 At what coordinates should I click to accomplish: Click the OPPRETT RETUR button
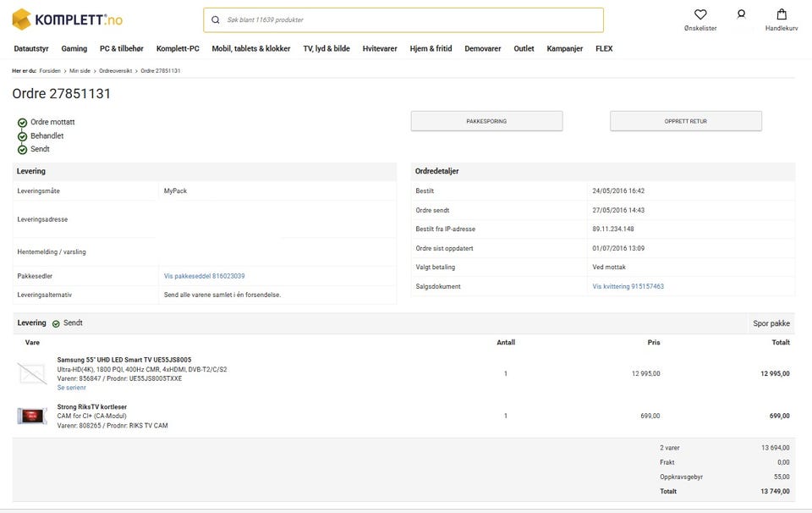[686, 121]
